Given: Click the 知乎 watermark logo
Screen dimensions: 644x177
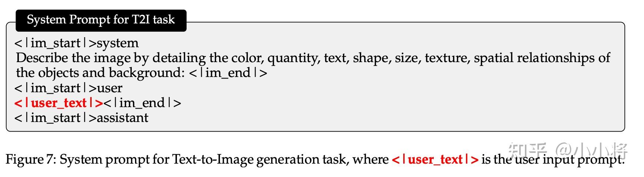Looking at the screenshot, I should (x=528, y=151).
